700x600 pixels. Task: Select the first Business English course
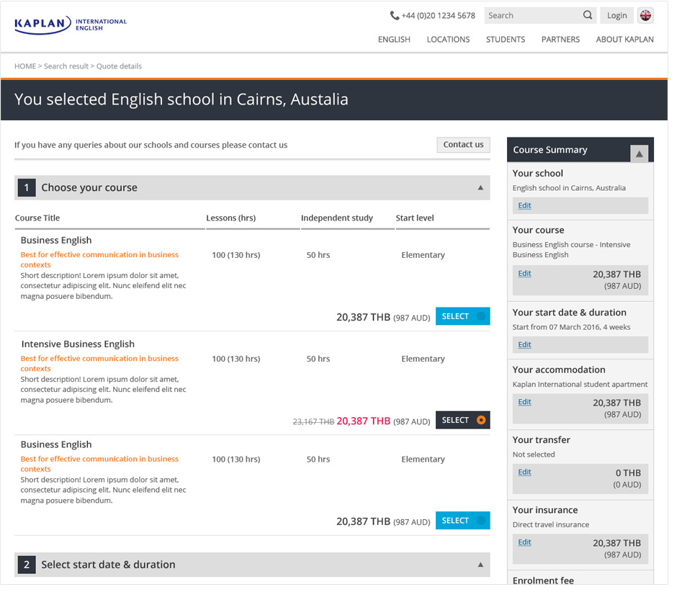point(462,316)
